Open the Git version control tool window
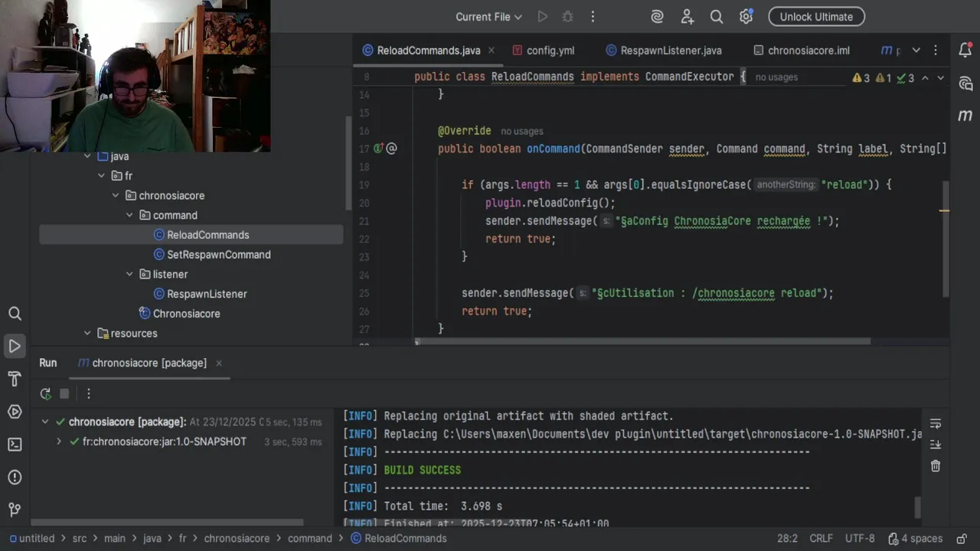This screenshot has height=551, width=980. coord(15,510)
